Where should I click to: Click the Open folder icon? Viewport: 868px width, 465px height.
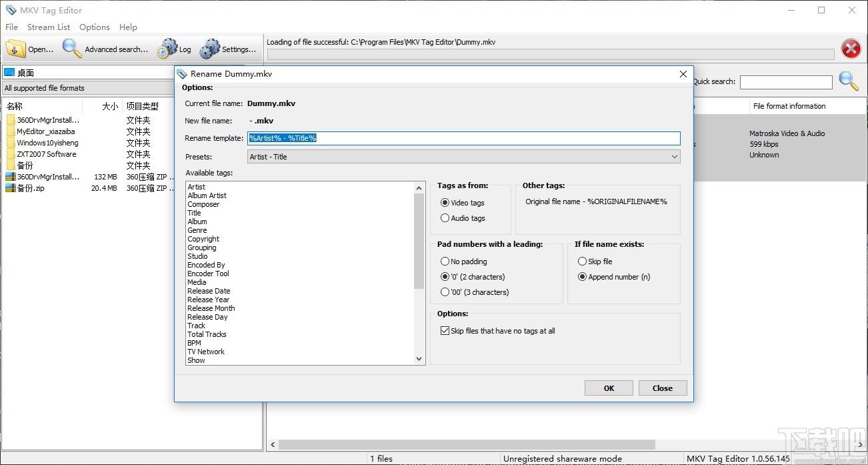tap(15, 49)
